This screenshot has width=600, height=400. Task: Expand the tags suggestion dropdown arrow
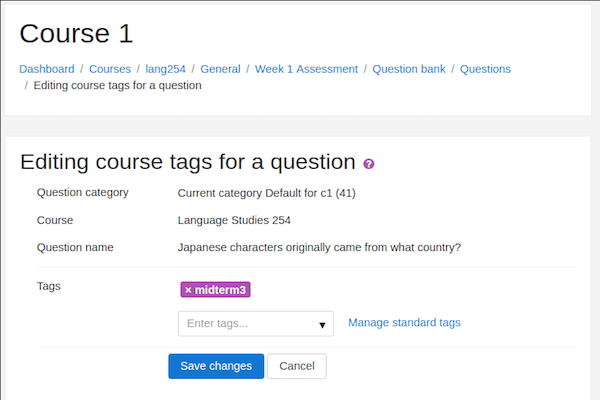tap(322, 325)
